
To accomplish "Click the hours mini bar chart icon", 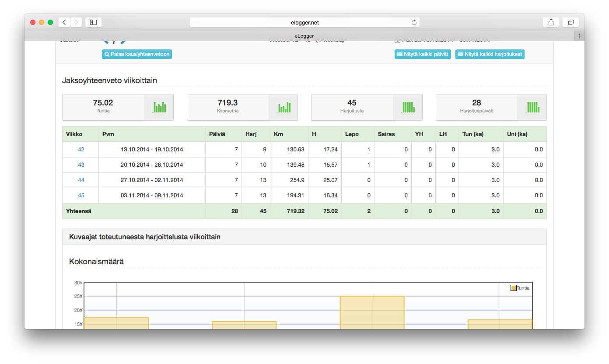I will click(159, 107).
